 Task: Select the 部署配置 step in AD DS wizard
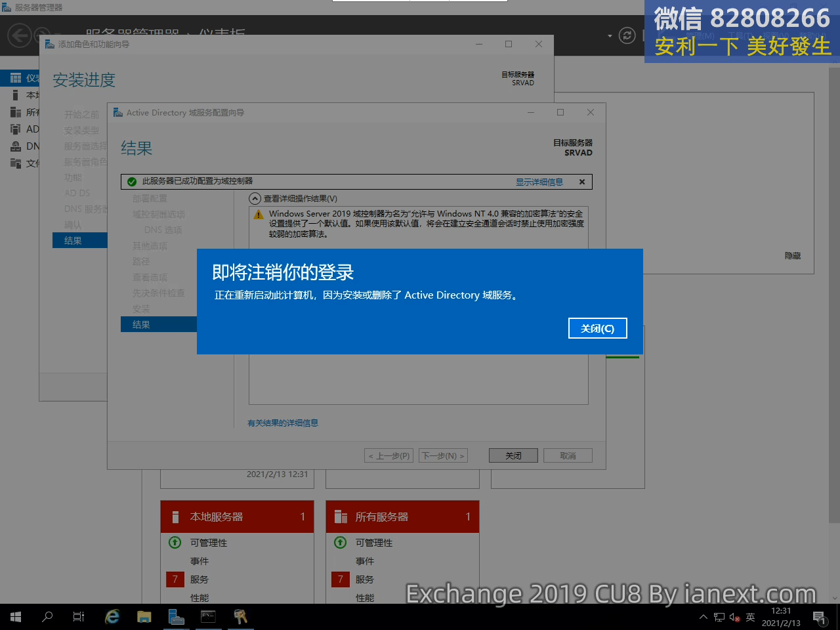coord(150,198)
